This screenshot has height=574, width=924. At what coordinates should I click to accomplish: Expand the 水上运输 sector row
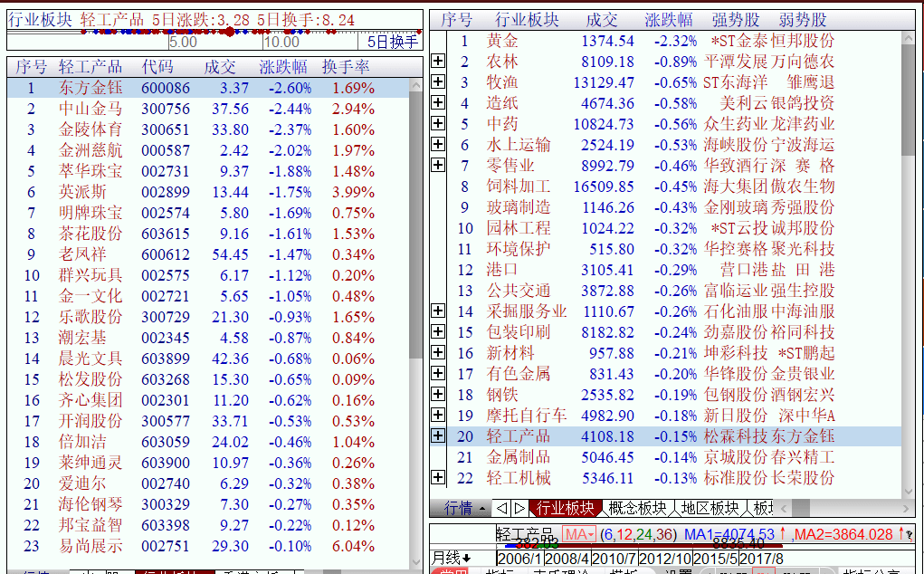pos(438,144)
